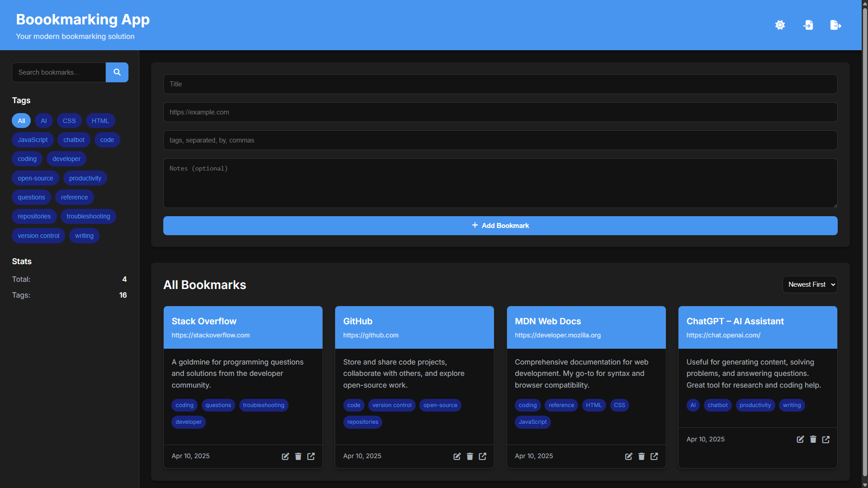868x488 pixels.
Task: Click the export bookmarks icon in header
Action: click(835, 25)
